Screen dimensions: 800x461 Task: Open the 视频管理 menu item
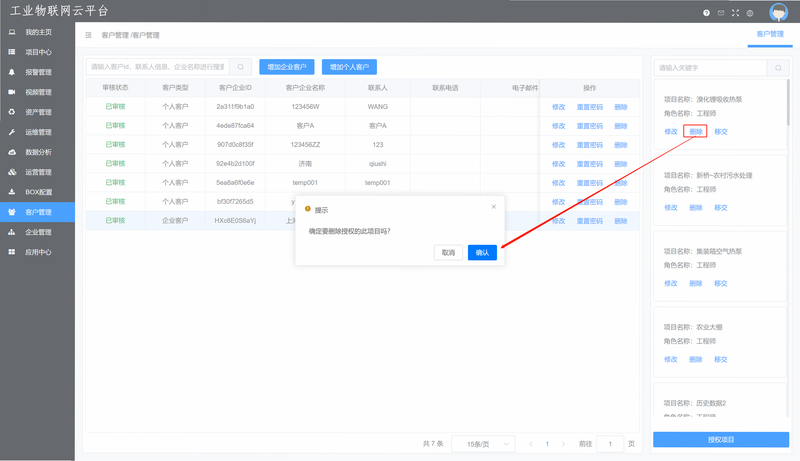(x=37, y=92)
